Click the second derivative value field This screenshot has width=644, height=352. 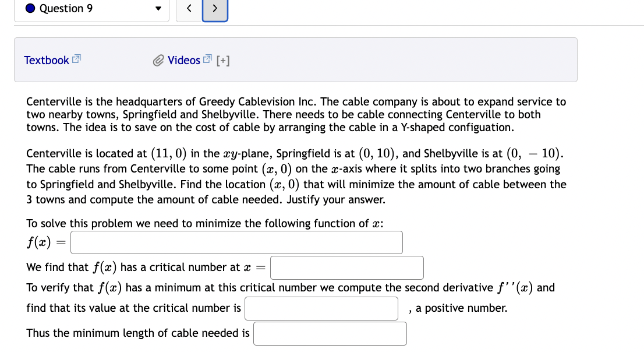click(321, 308)
